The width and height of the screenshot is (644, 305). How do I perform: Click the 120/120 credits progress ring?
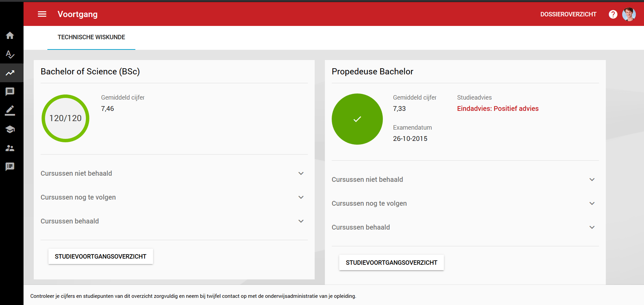65,118
